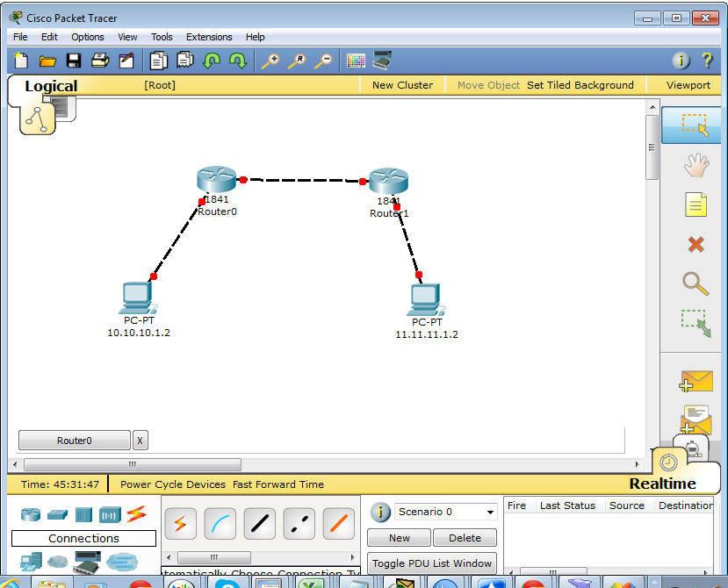The image size is (728, 588).
Task: Click Toggle PDU List Window
Action: tap(432, 563)
